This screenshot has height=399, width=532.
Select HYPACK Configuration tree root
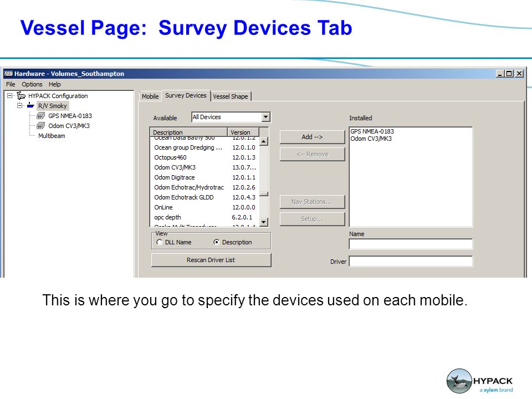pos(58,96)
